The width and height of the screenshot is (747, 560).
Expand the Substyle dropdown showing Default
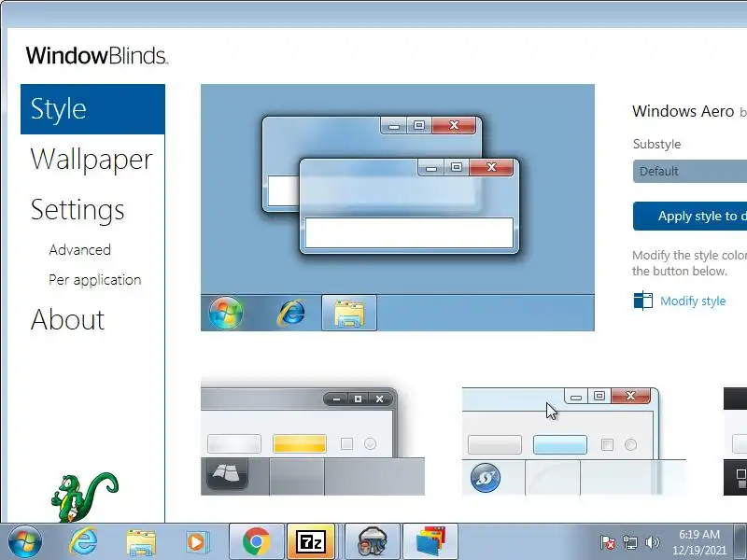click(x=690, y=172)
